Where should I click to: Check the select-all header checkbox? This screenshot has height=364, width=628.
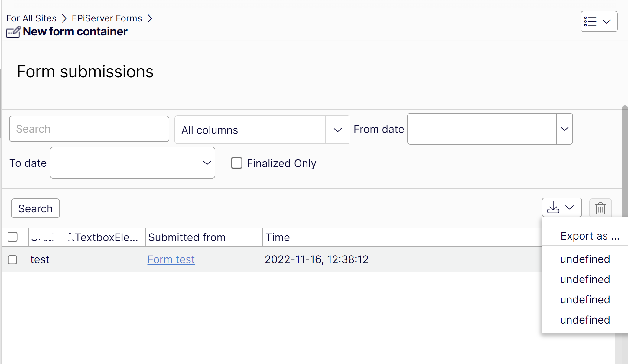pos(13,237)
